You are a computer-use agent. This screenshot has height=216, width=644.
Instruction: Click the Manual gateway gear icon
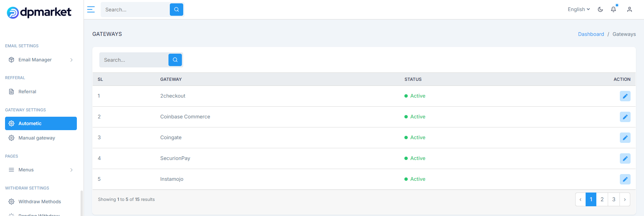point(11,138)
